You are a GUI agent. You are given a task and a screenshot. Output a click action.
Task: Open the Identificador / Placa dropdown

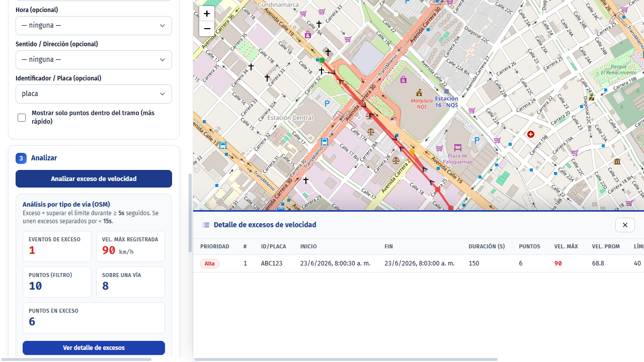pyautogui.click(x=94, y=94)
